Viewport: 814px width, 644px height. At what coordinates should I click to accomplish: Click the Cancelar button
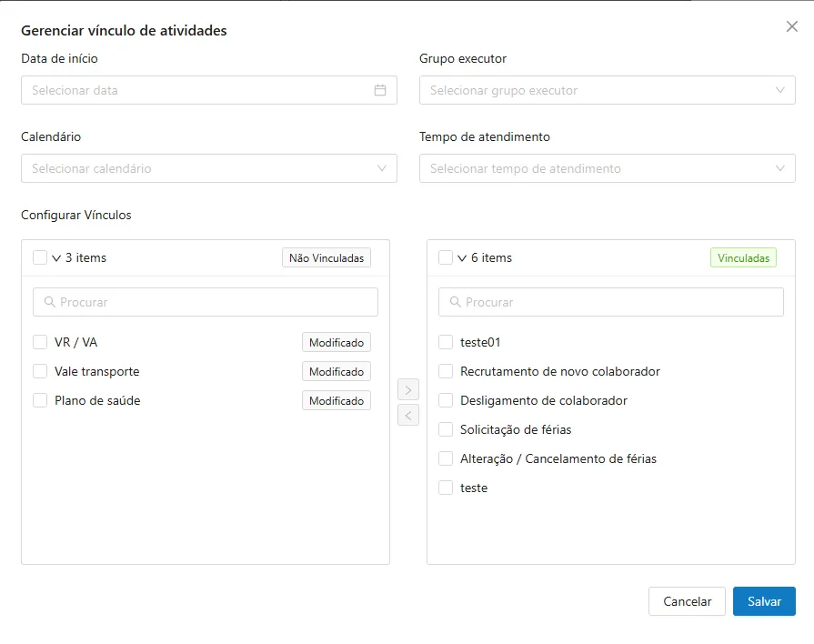[x=687, y=601]
